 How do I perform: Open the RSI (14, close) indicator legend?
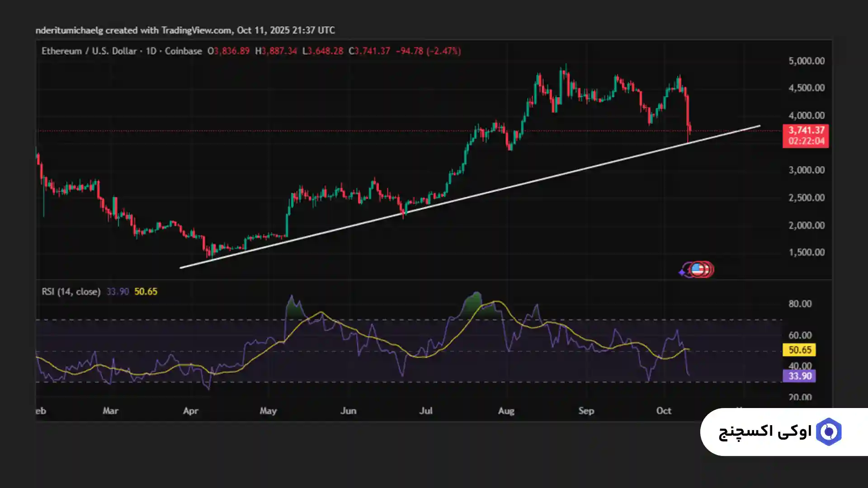71,291
